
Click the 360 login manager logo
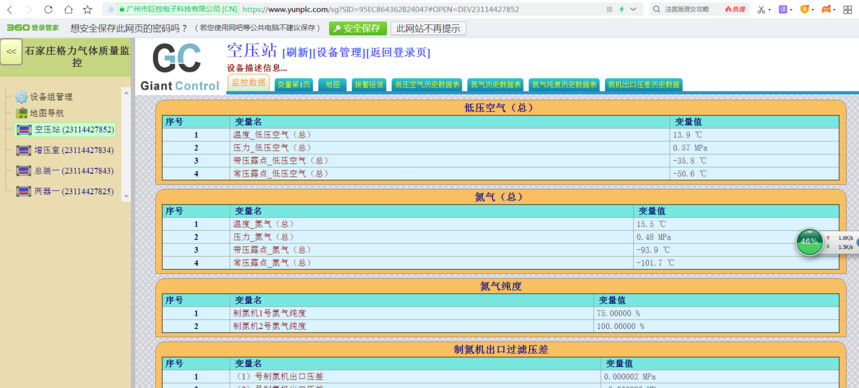pyautogui.click(x=33, y=28)
